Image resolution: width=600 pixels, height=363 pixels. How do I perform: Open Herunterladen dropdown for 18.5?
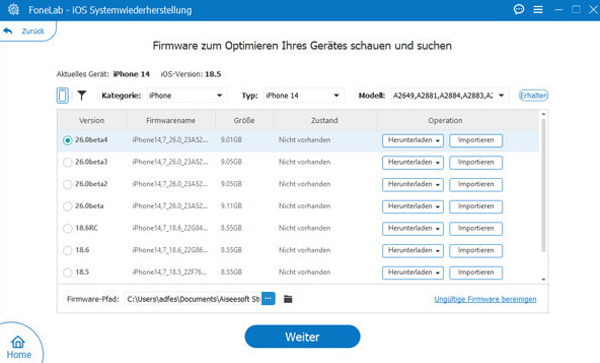413,273
